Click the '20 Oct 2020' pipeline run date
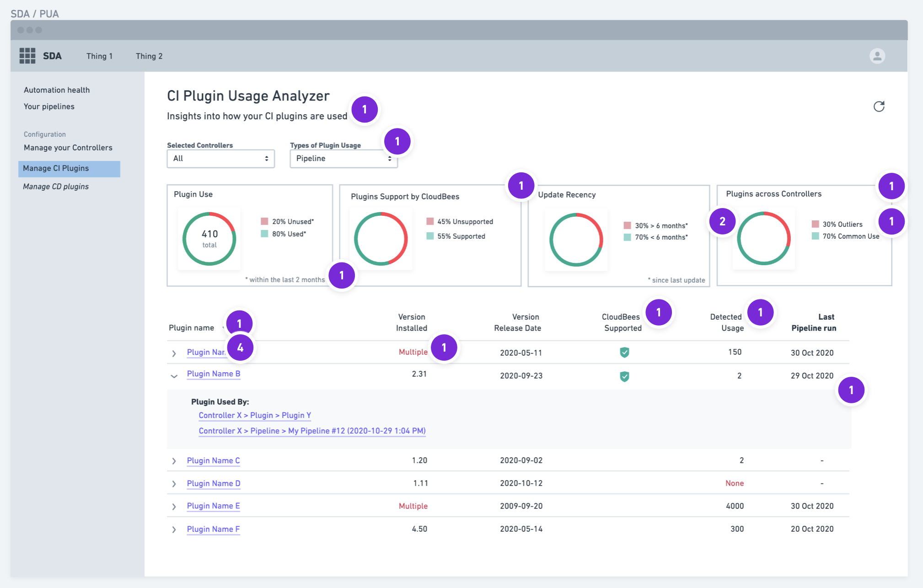 [812, 529]
